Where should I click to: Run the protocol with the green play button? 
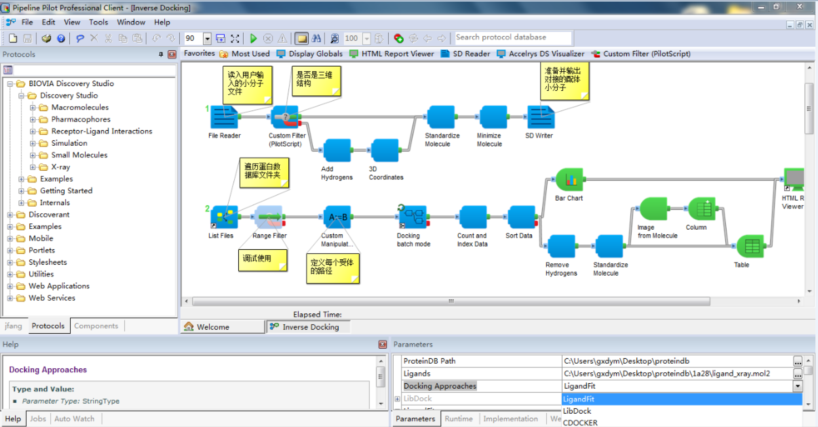tap(254, 39)
